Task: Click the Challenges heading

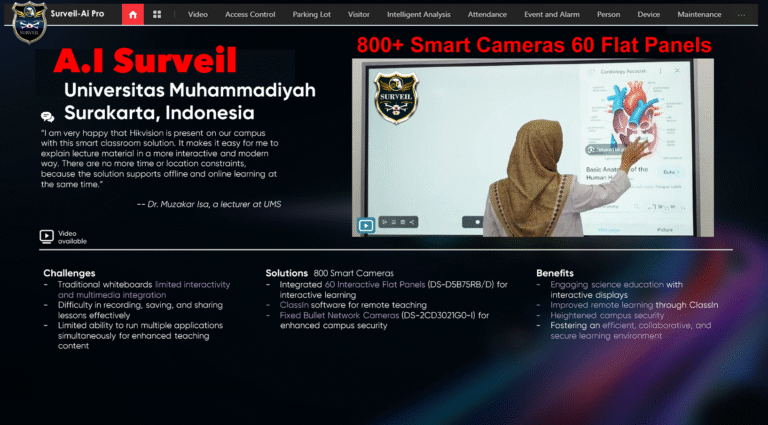Action: point(69,273)
